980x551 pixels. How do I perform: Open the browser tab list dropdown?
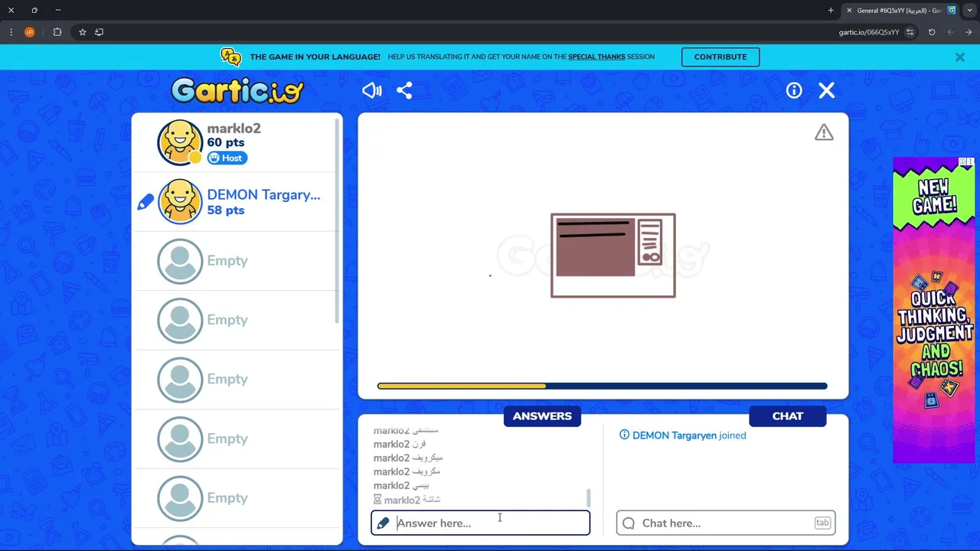(969, 10)
